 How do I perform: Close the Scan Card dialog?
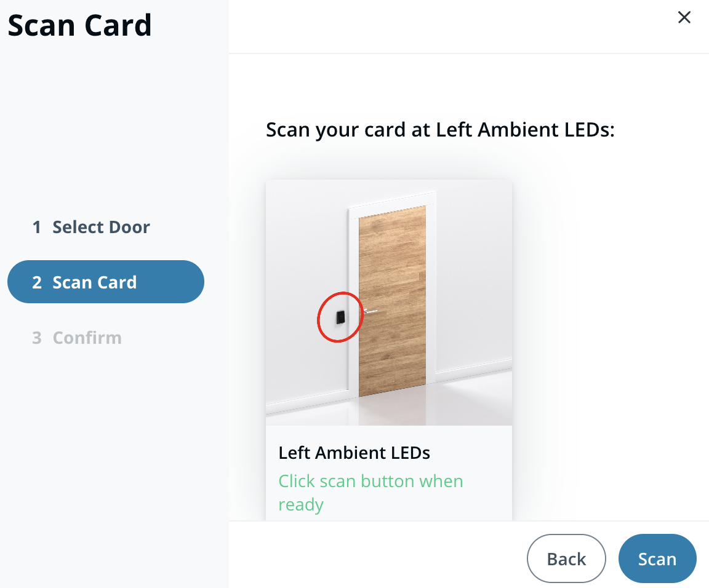(684, 17)
